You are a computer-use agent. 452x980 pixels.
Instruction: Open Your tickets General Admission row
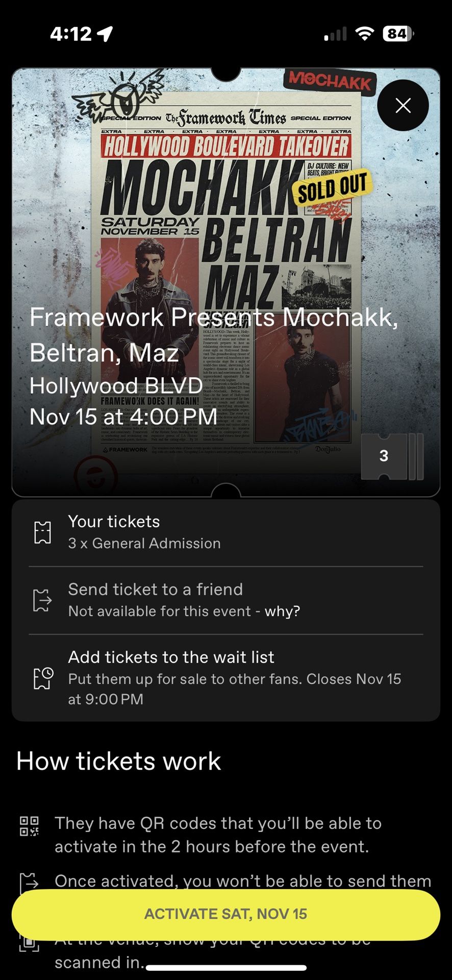click(x=225, y=532)
